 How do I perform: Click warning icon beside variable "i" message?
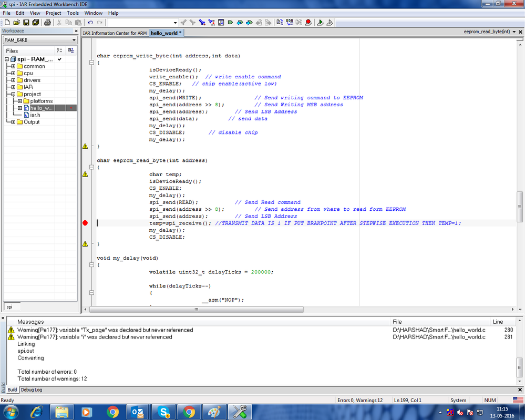(x=11, y=337)
